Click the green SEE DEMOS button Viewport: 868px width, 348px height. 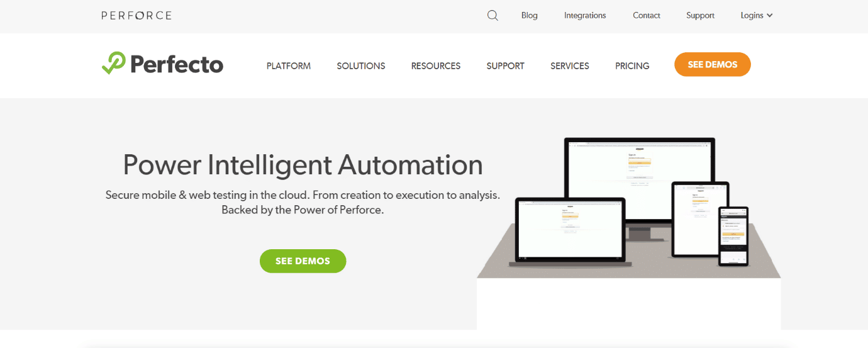303,261
